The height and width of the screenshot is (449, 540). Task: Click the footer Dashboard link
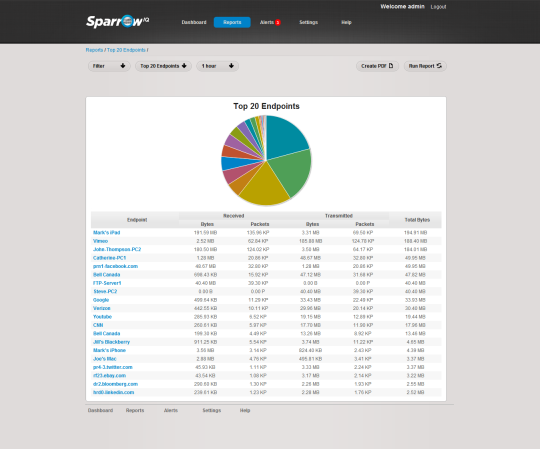(x=100, y=410)
